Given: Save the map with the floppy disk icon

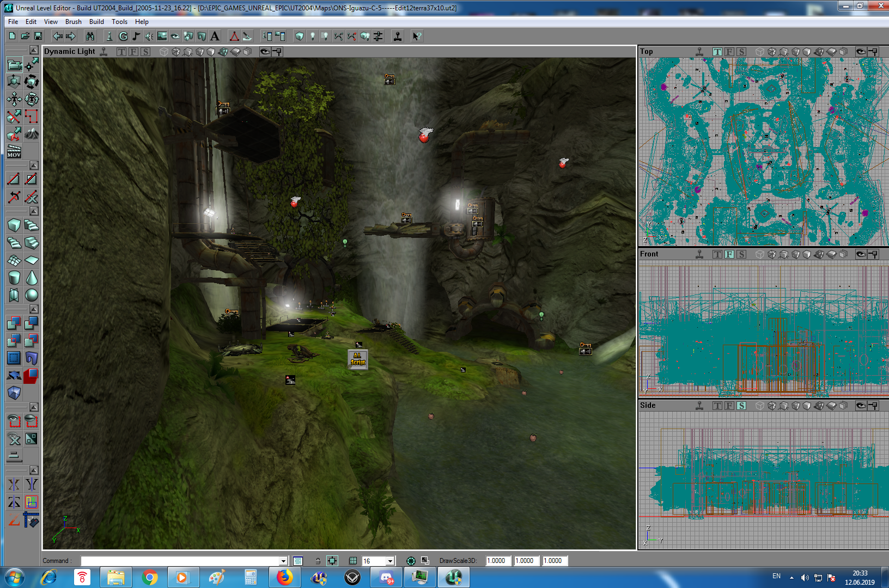Looking at the screenshot, I should click(38, 36).
